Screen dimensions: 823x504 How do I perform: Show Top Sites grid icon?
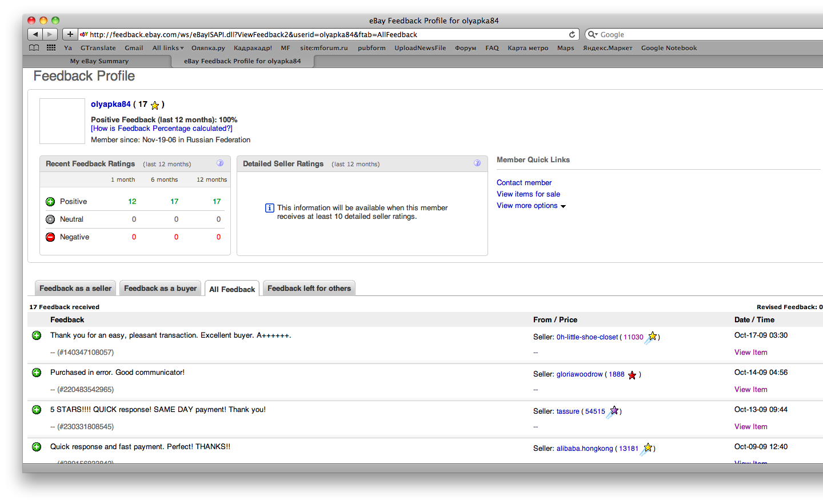(51, 48)
